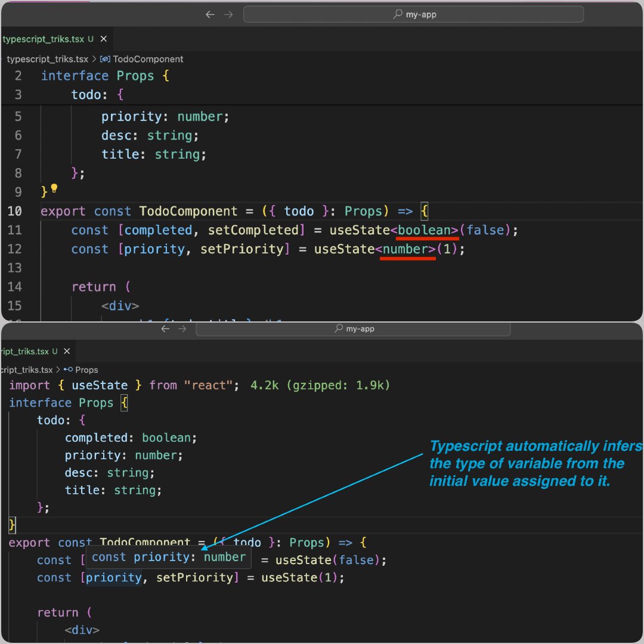The width and height of the screenshot is (644, 644).
Task: Select setCompleted on line 11
Action: pyautogui.click(x=253, y=230)
